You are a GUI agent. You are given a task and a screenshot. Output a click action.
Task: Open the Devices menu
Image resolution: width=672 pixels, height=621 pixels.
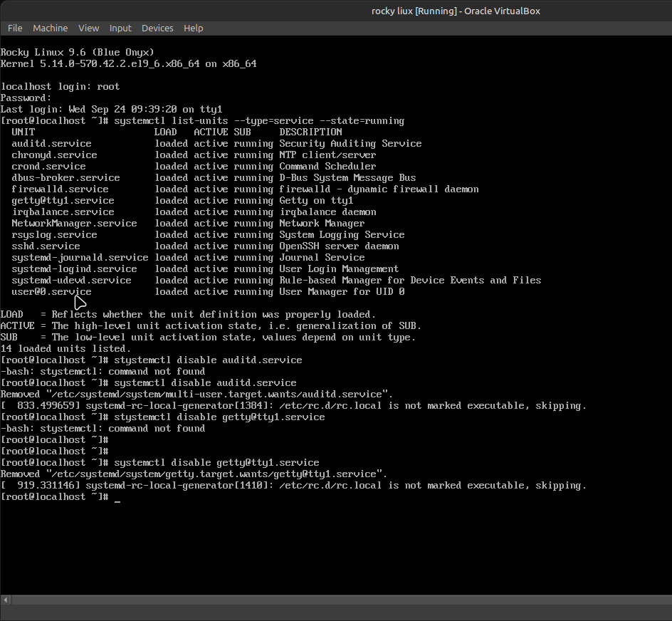click(157, 28)
